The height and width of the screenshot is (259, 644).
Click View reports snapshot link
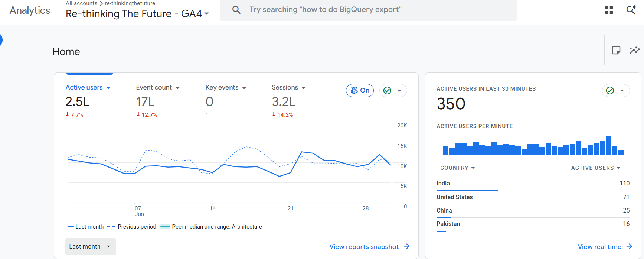(x=369, y=247)
